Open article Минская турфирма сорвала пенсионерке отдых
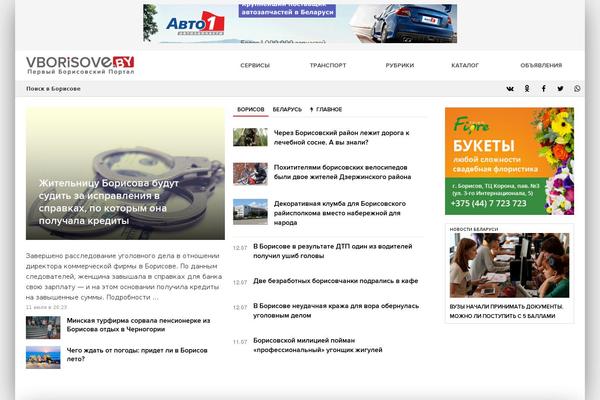600x400 pixels. [139, 325]
